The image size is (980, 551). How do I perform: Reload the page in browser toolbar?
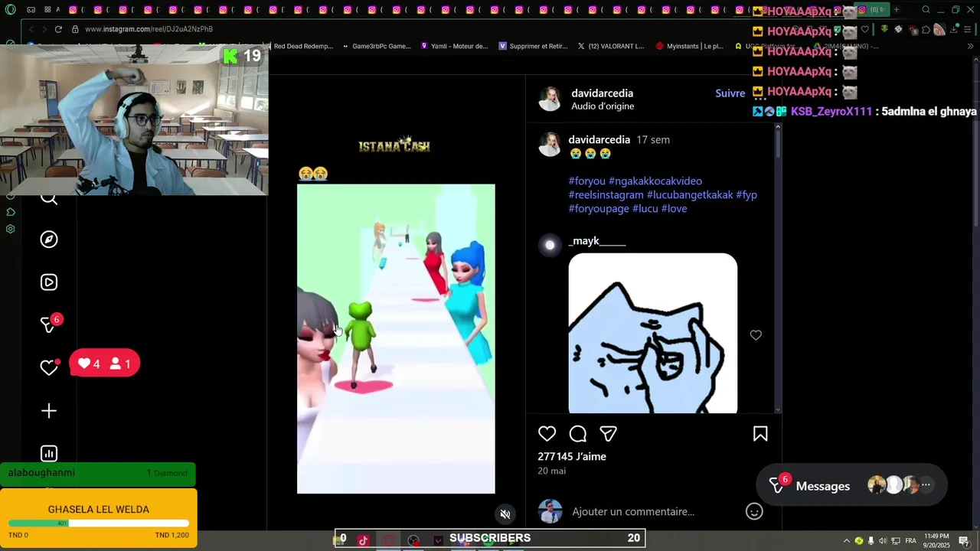(x=58, y=29)
